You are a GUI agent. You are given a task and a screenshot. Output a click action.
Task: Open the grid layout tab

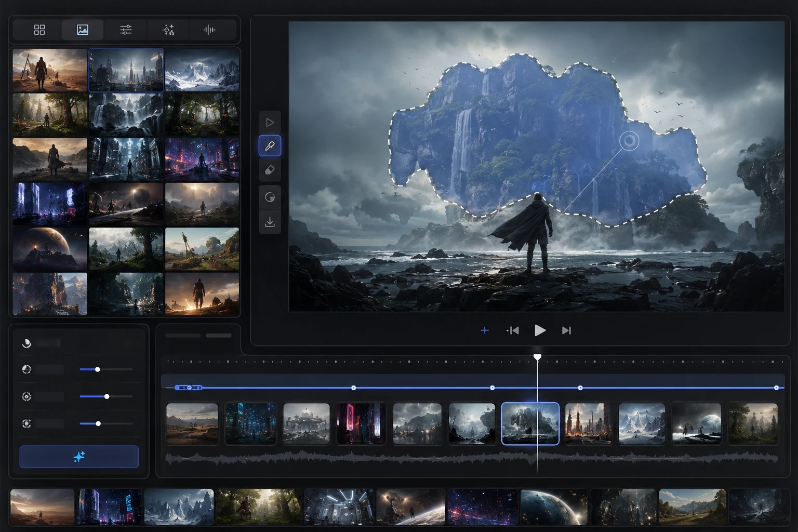tap(39, 30)
